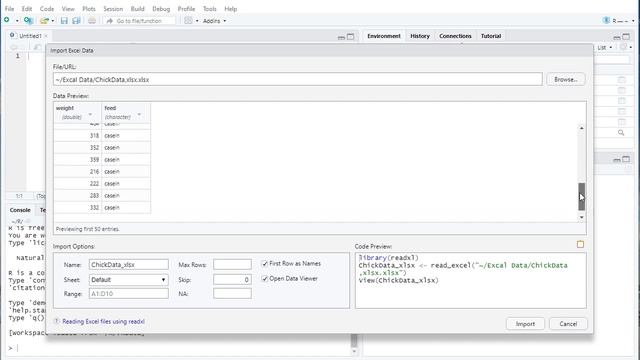Image resolution: width=640 pixels, height=360 pixels.
Task: Click the Max Rows input field
Action: (x=232, y=264)
